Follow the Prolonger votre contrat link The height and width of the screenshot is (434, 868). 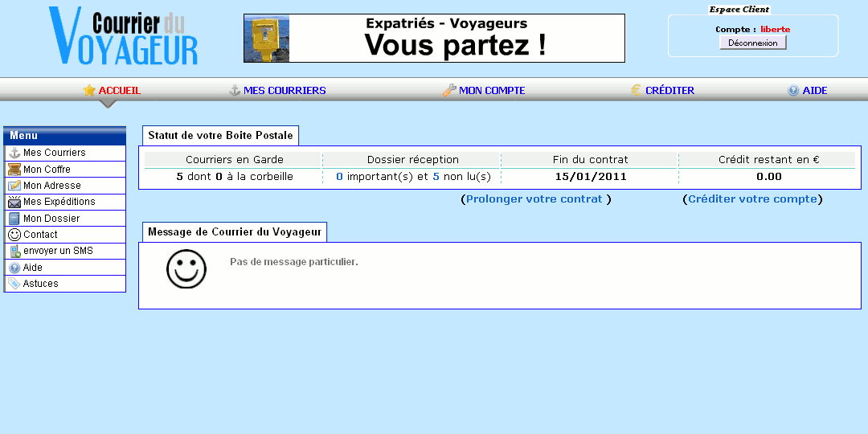pos(534,199)
